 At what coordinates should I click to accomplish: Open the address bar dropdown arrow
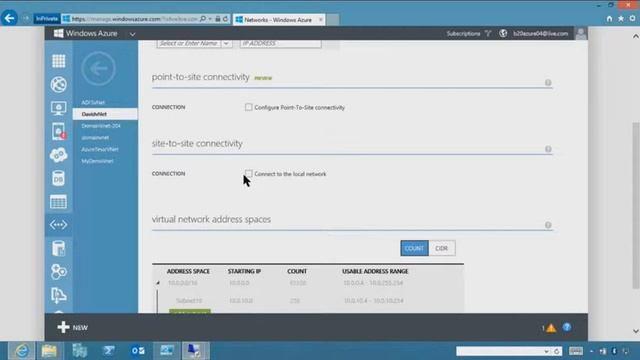210,19
